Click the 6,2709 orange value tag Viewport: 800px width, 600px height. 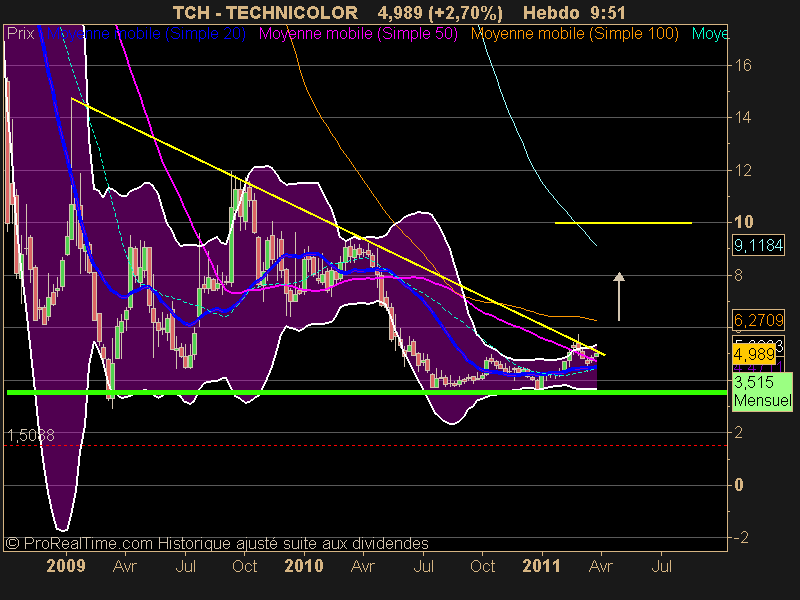coord(758,320)
